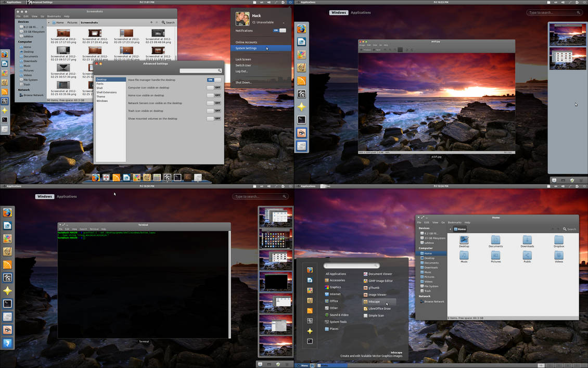The image size is (588, 368).
Task: Open Inkscape from the applications menu
Action: coord(379,301)
